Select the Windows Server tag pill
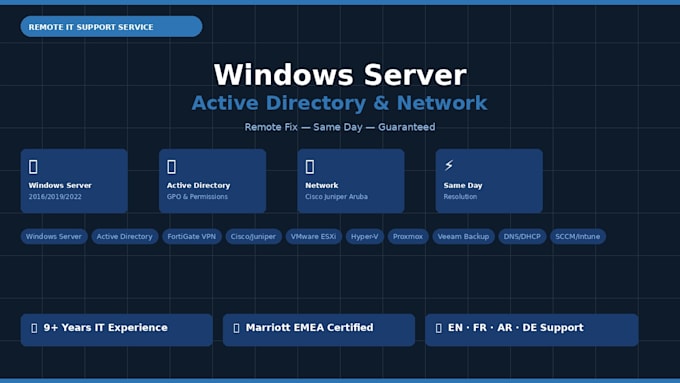 click(x=54, y=236)
